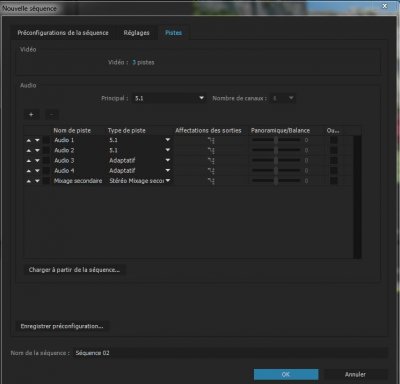Expand Audio 3 Adaptatif type dropdown

(168, 160)
